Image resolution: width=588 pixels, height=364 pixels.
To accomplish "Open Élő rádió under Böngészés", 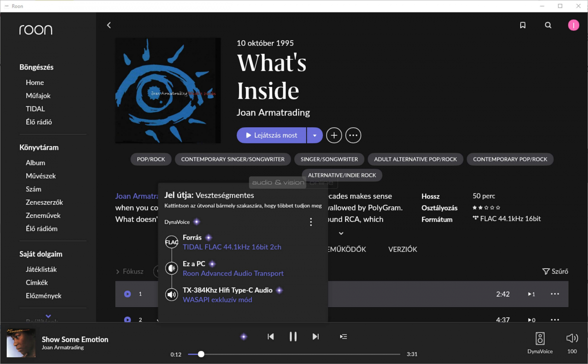I will coord(39,122).
